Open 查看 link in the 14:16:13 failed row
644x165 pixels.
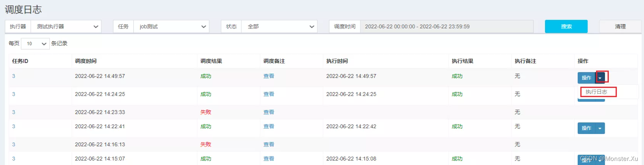(269, 145)
